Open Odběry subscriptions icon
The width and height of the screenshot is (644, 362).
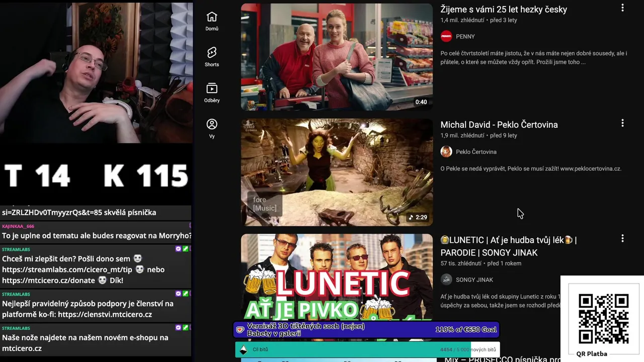point(212,88)
